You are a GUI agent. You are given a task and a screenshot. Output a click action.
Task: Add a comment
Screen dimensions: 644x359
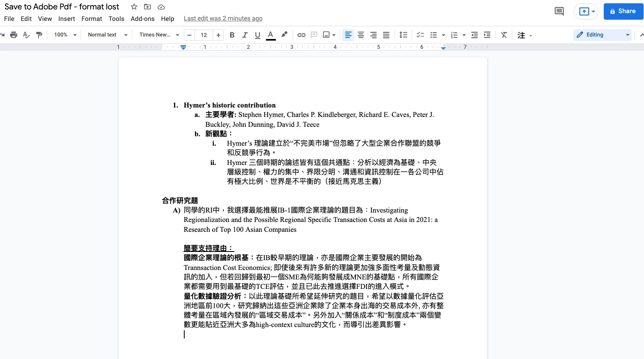tap(314, 35)
